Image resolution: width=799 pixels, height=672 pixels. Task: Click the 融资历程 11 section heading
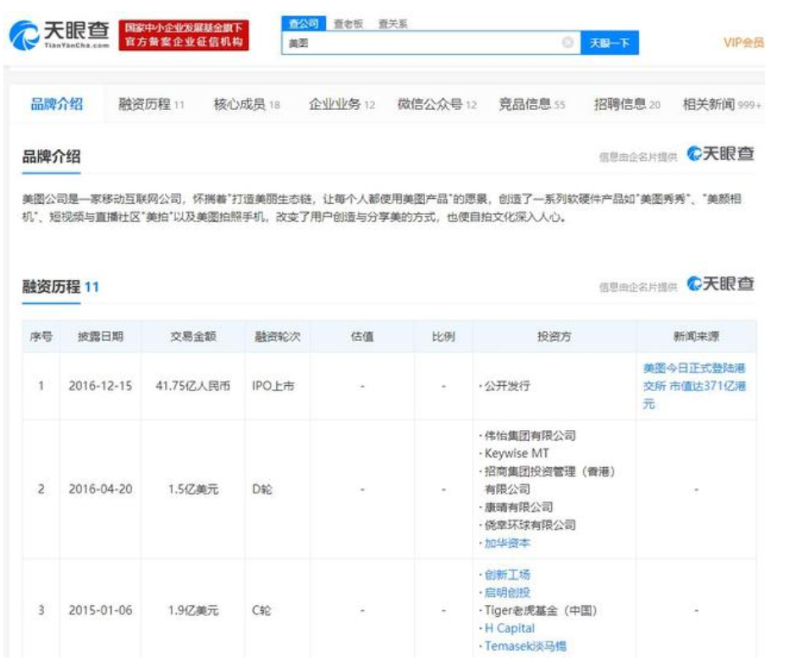pos(60,286)
